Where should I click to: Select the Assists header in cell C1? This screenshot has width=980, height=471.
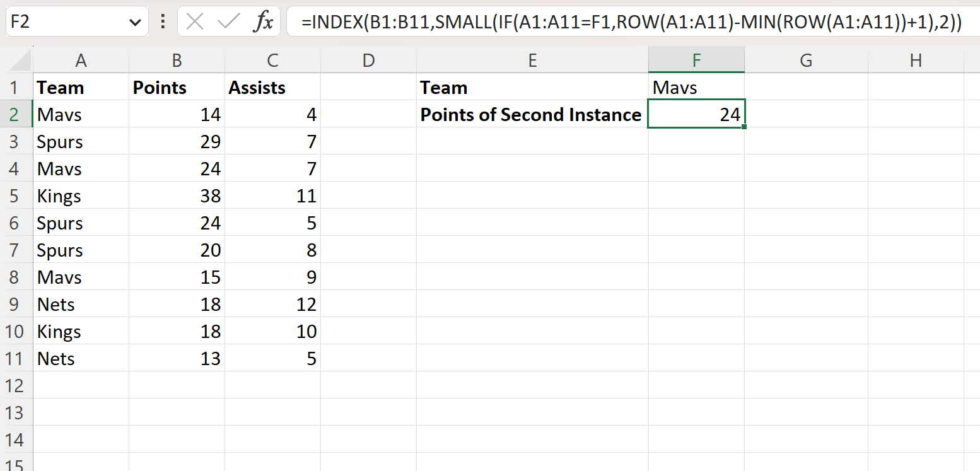272,87
